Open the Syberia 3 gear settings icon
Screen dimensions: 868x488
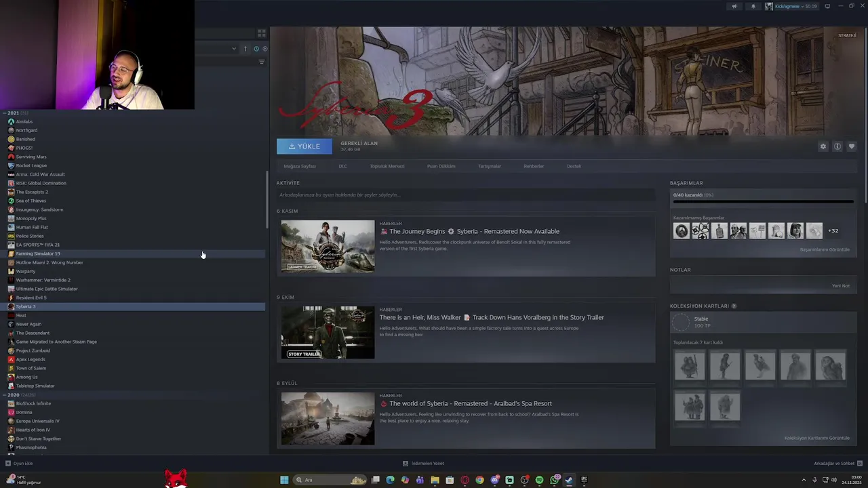pos(823,146)
